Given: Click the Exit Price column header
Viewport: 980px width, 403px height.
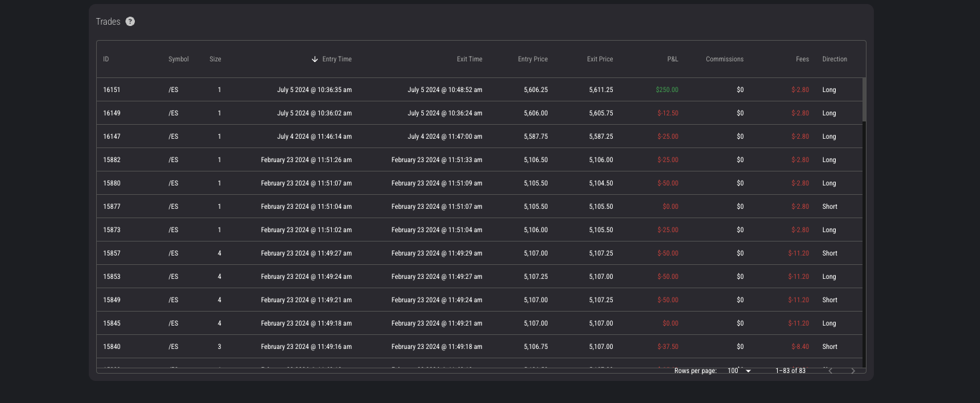Looking at the screenshot, I should tap(599, 59).
